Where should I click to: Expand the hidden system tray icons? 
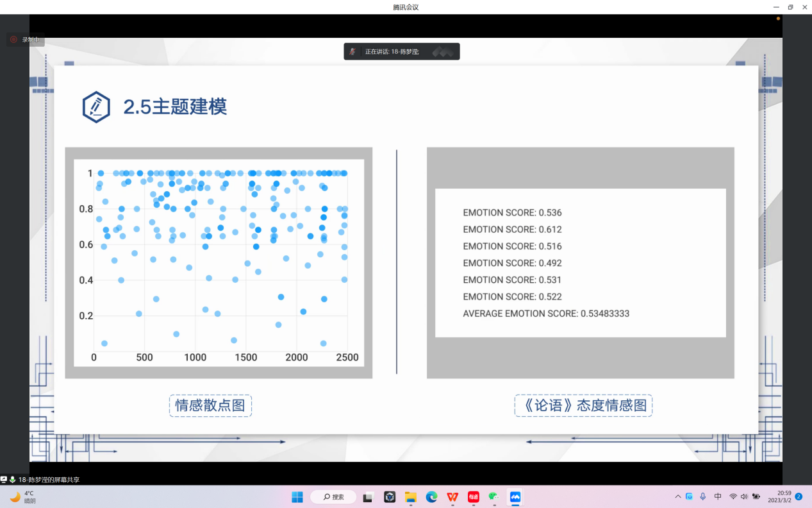point(677,497)
